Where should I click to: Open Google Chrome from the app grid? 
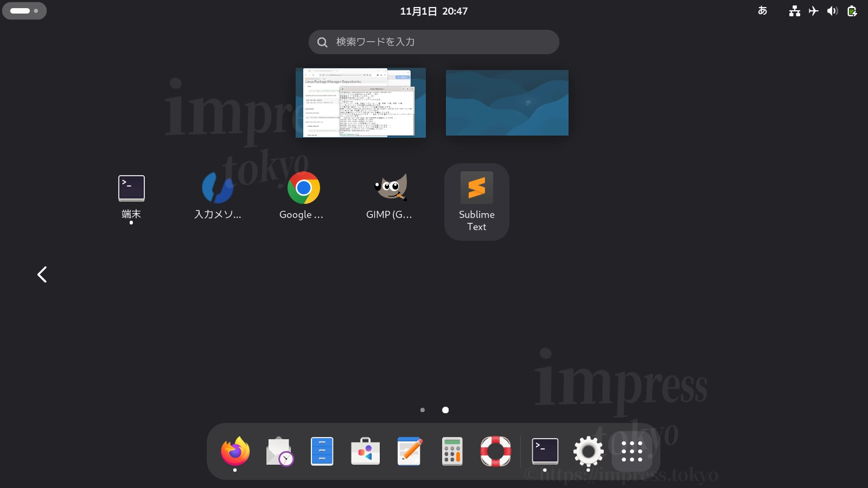[304, 188]
